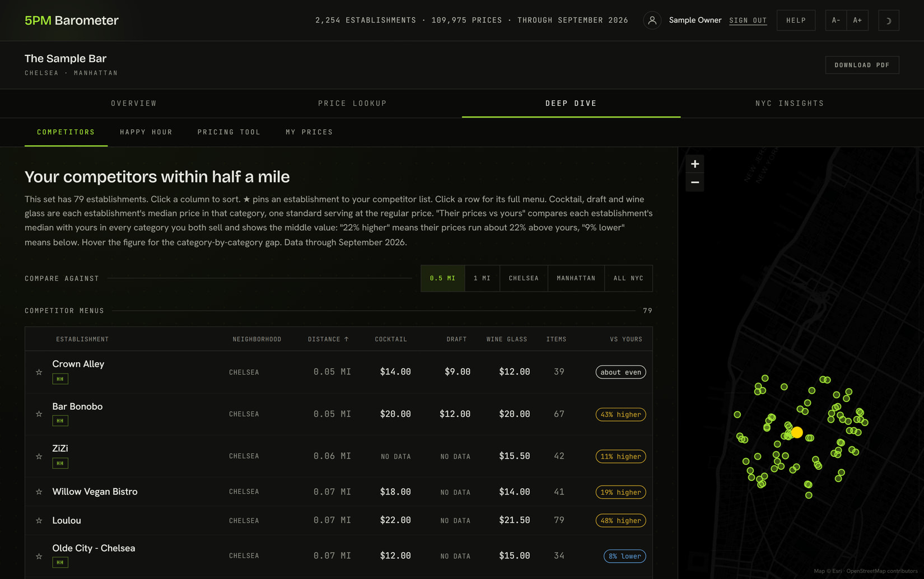
Task: Click the HH badge under Bar Bonobo
Action: click(60, 421)
